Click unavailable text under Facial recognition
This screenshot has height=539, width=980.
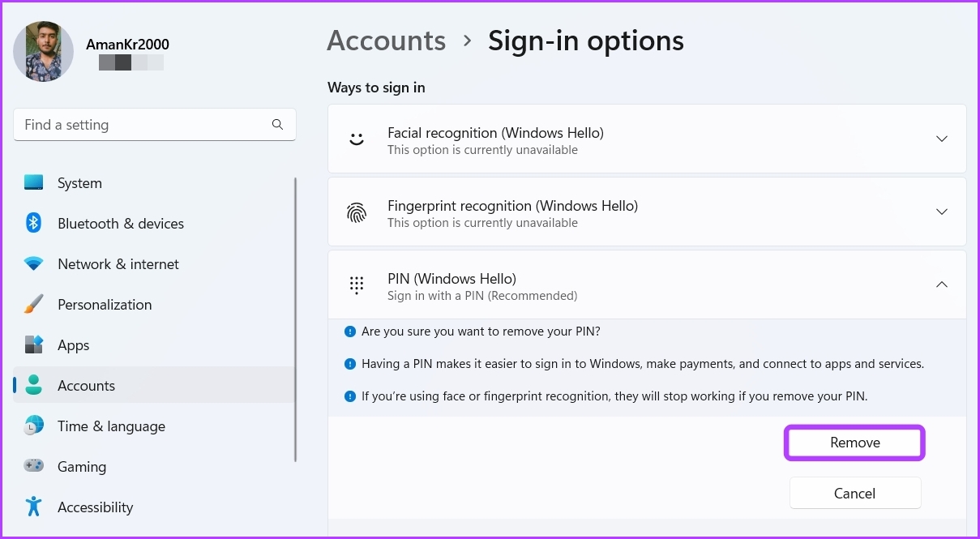(x=482, y=150)
